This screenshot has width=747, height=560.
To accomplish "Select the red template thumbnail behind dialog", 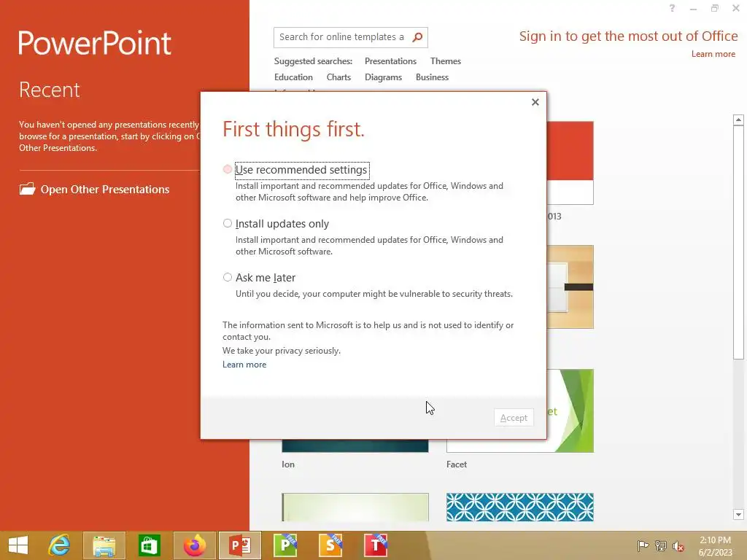I will [x=570, y=163].
